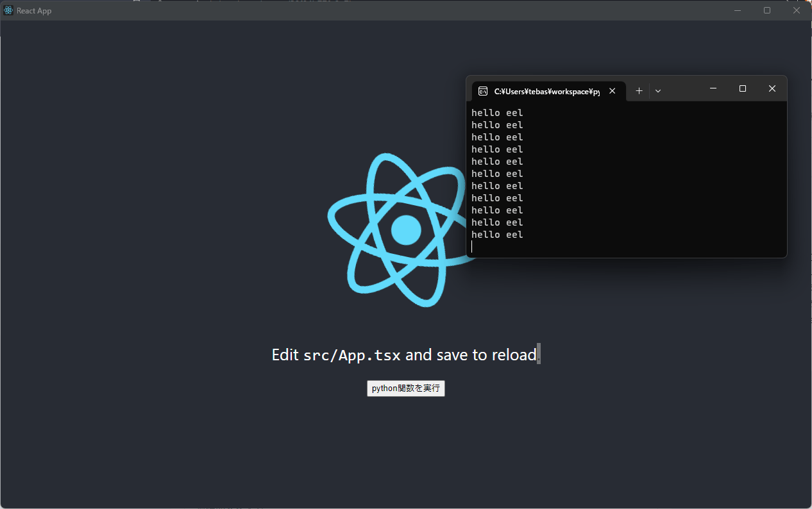This screenshot has width=812, height=509.
Task: Minimize the React App window
Action: coord(738,10)
